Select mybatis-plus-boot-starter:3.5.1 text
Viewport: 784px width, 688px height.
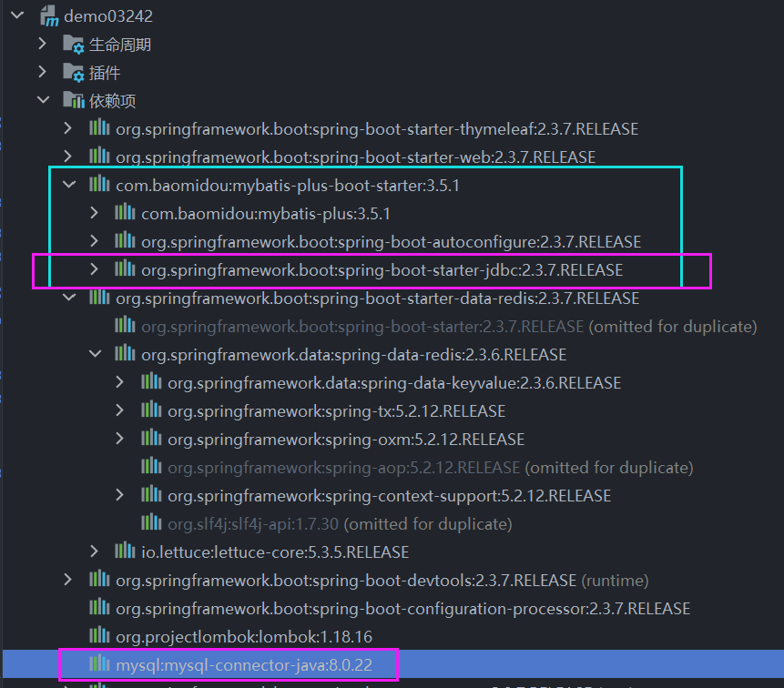(288, 186)
